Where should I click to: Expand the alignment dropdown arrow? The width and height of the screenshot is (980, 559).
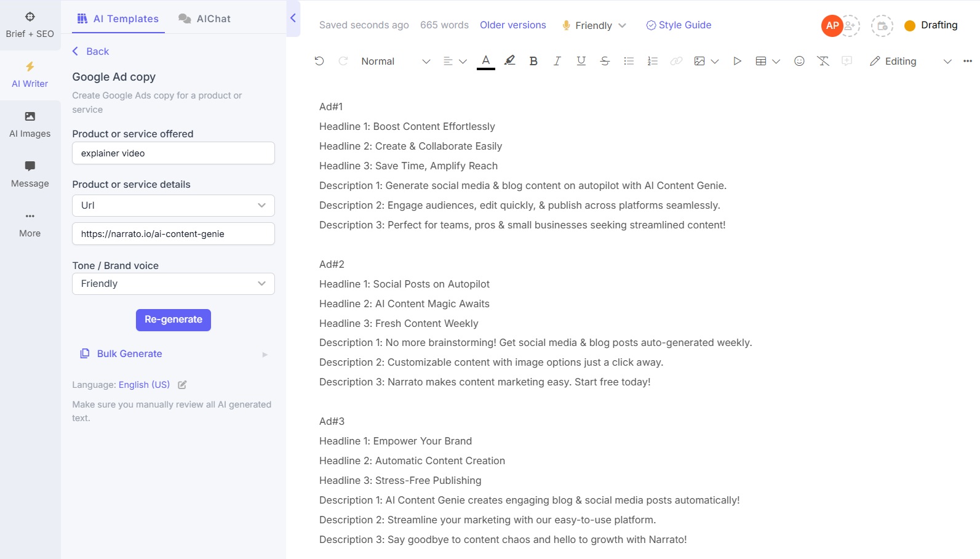coord(463,61)
